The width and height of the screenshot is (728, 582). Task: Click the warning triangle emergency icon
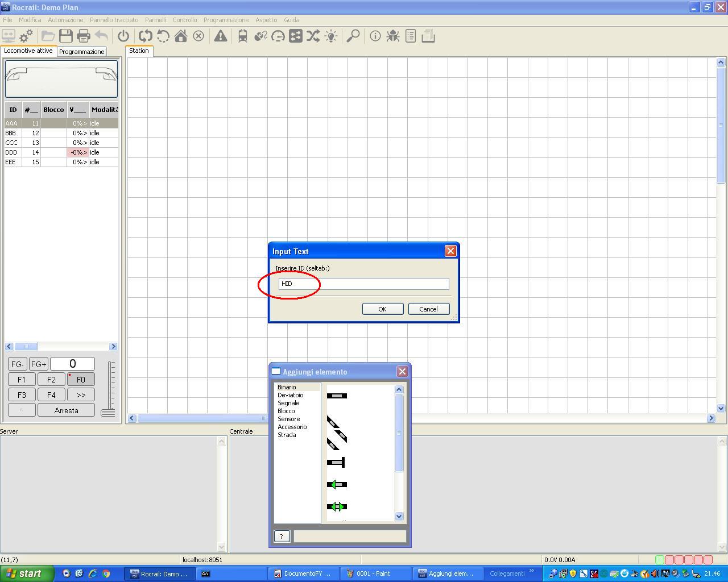pos(220,36)
